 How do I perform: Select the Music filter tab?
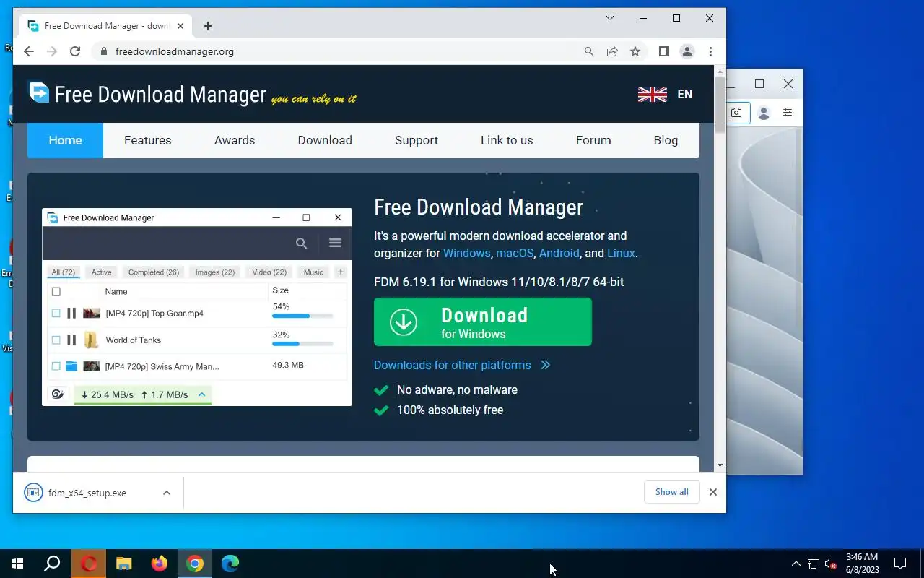click(x=313, y=272)
